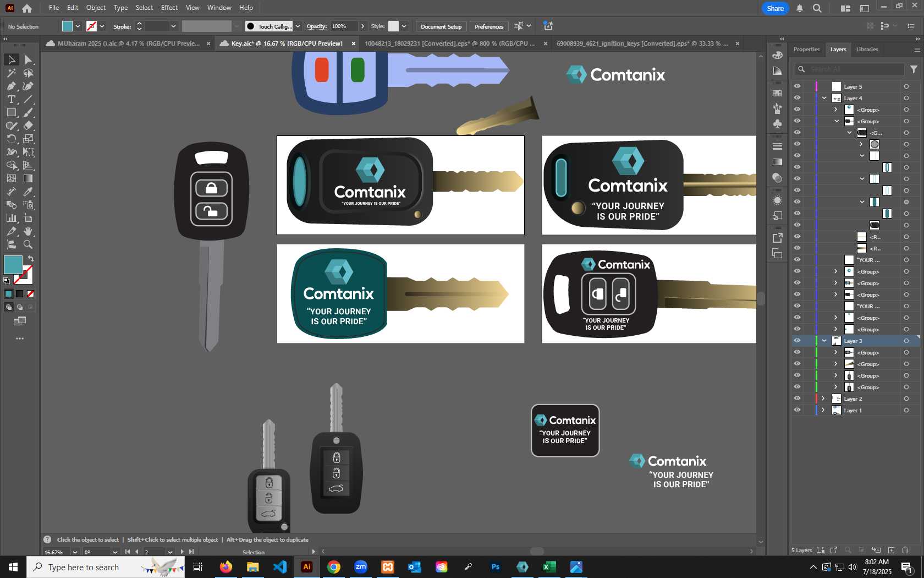Image resolution: width=924 pixels, height=578 pixels.
Task: Toggle target circle for Layer 3
Action: coord(906,341)
